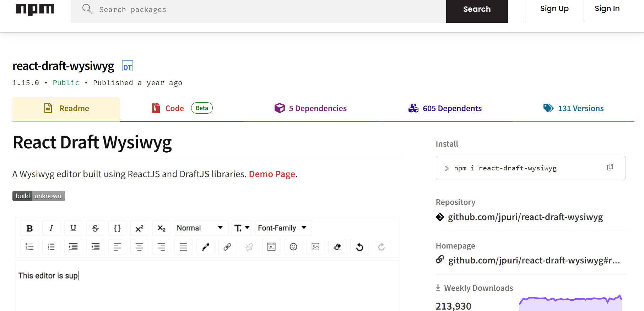The image size is (644, 311).
Task: Click the Beta label on Code tab
Action: pyautogui.click(x=202, y=108)
